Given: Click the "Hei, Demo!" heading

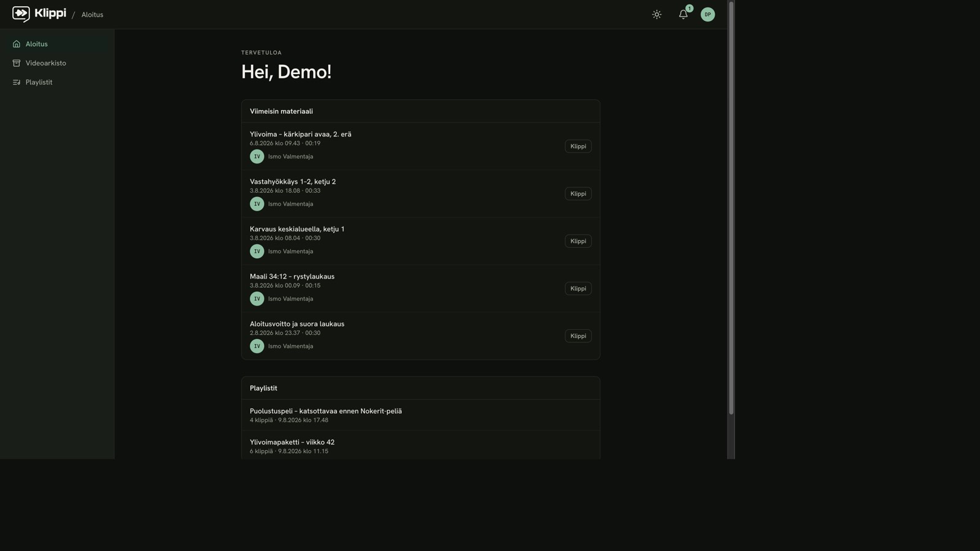Looking at the screenshot, I should [x=286, y=72].
